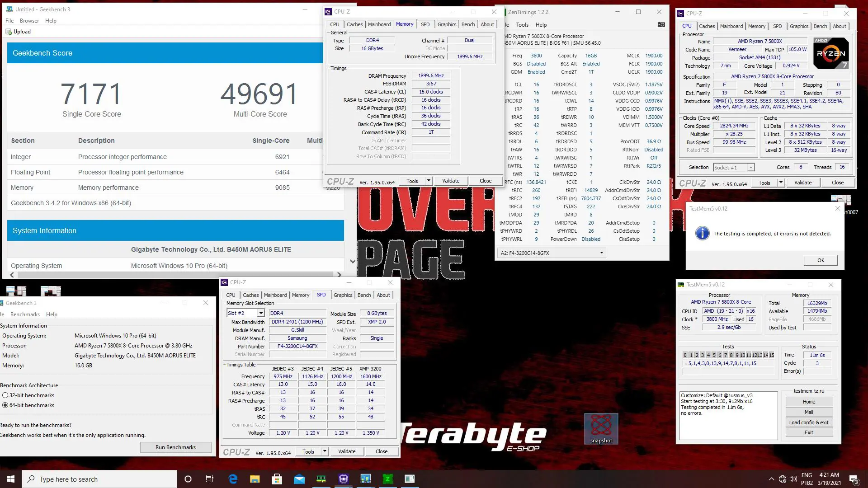Open the Socket #1 selection dropdown
This screenshot has height=488, width=868.
tap(734, 168)
